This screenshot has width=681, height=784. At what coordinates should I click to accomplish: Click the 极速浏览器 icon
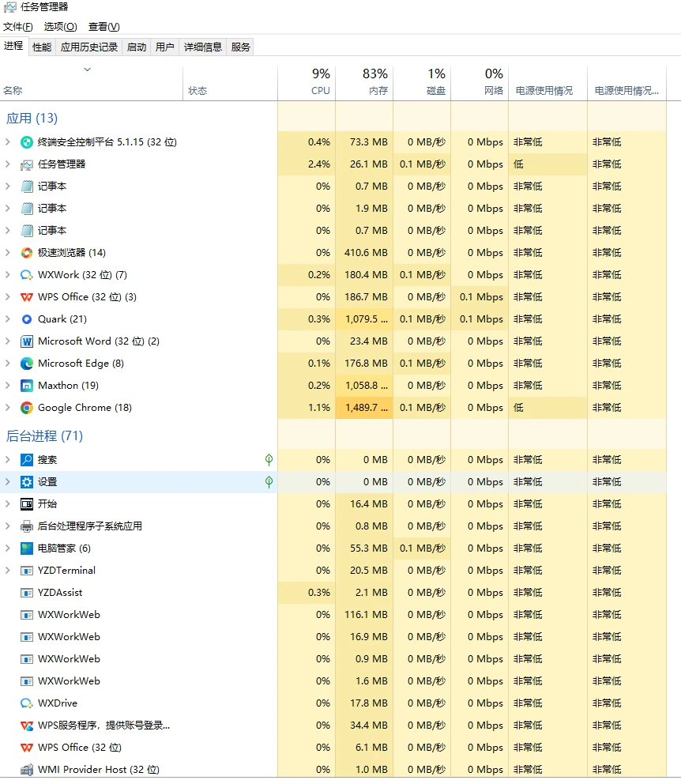[27, 253]
